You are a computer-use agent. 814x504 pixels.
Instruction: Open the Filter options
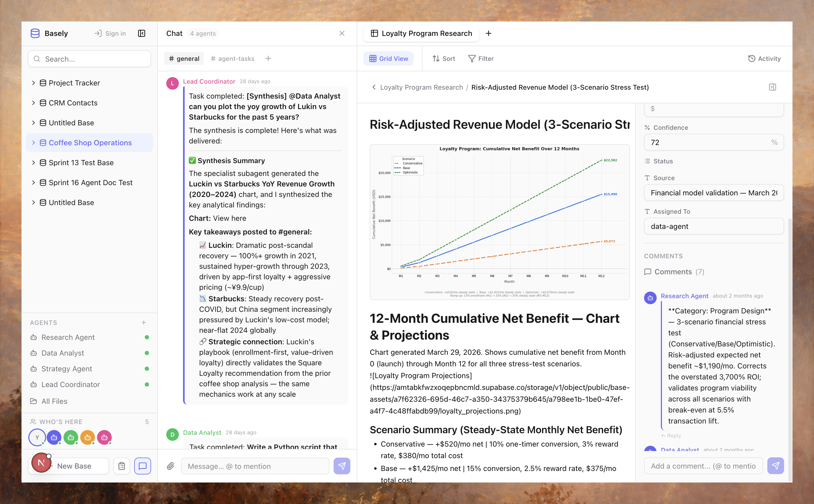click(481, 59)
